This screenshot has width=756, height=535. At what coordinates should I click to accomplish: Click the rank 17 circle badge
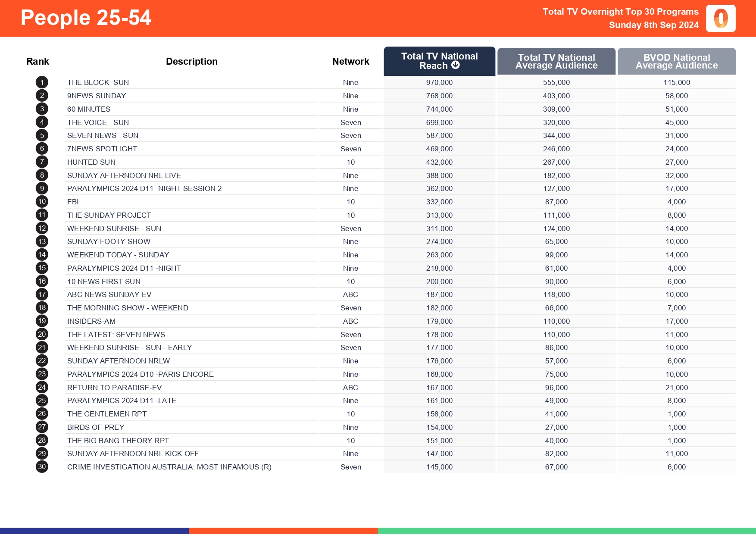42,294
